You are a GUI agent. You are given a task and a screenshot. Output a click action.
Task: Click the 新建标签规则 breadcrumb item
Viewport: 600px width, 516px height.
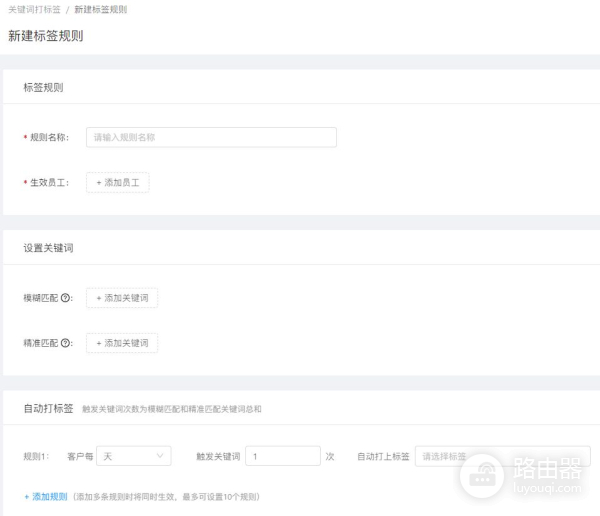tap(101, 10)
